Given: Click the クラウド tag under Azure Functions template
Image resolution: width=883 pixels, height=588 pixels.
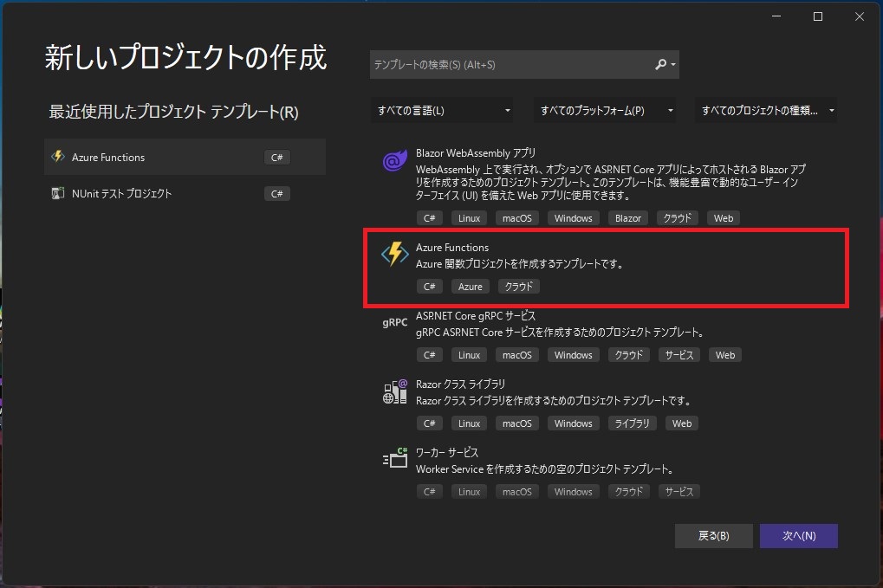Looking at the screenshot, I should point(519,287).
